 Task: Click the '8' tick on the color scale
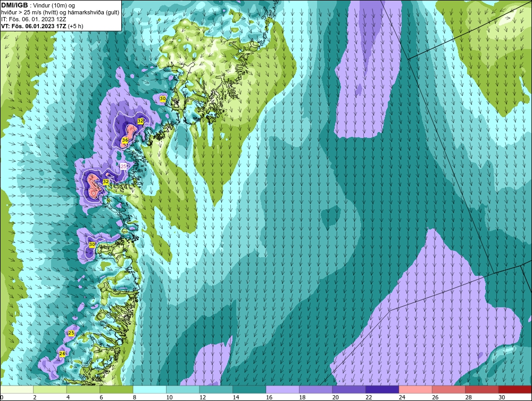[135, 397]
